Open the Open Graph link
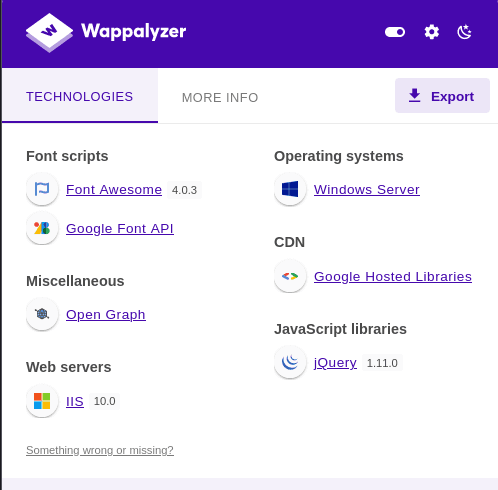The height and width of the screenshot is (490, 498). 106,315
